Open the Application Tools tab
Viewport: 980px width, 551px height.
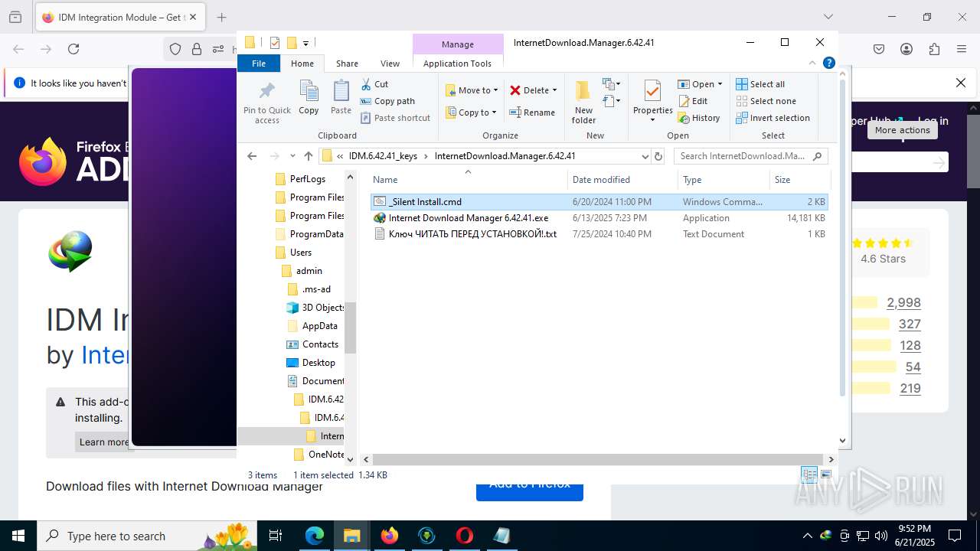pyautogui.click(x=457, y=64)
